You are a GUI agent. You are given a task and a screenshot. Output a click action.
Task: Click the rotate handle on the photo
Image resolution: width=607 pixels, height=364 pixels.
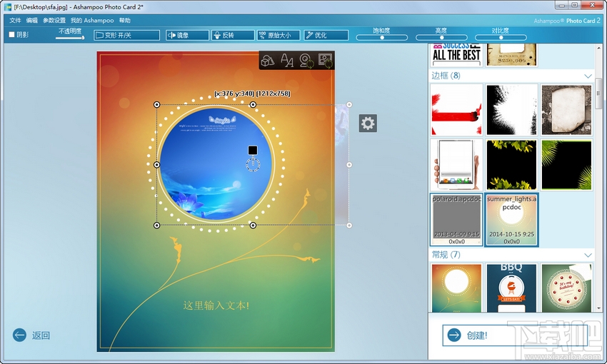(253, 164)
